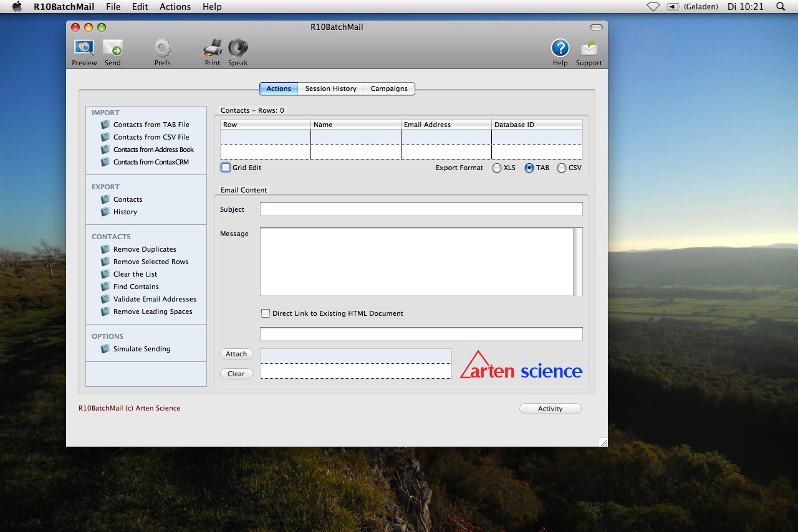
Task: Open the File menu
Action: pos(113,6)
